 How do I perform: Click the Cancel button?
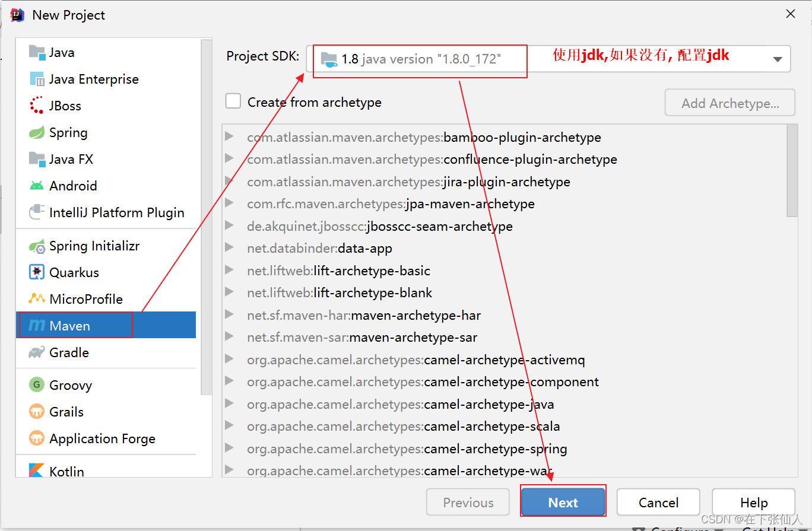coord(658,503)
